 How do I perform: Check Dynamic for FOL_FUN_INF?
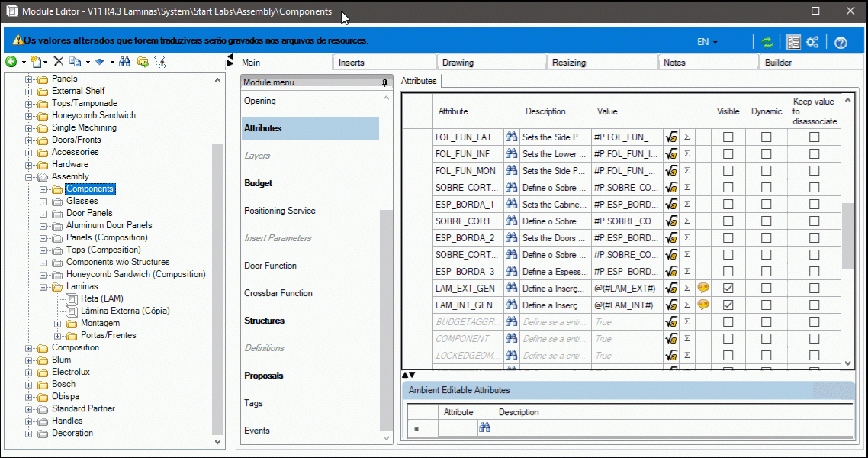click(766, 154)
